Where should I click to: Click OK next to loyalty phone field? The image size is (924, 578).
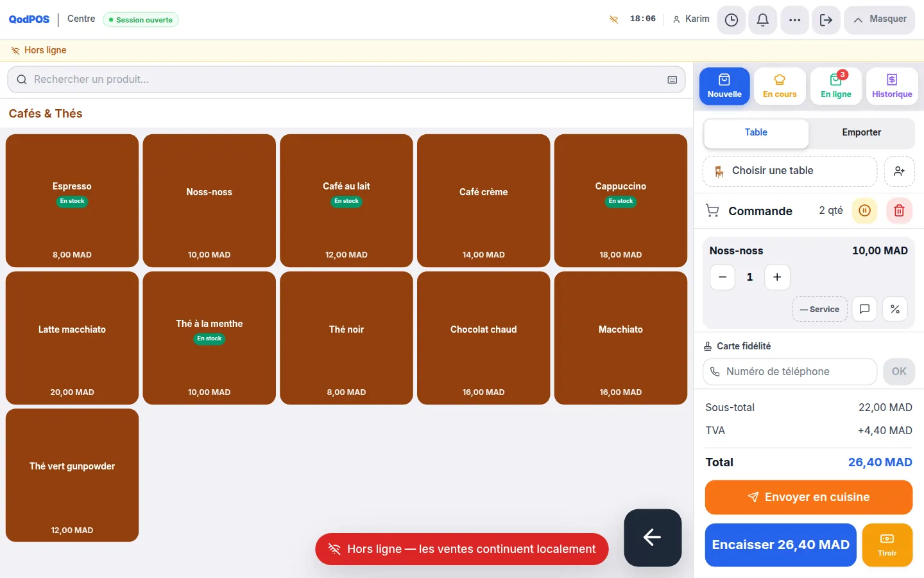coord(899,372)
